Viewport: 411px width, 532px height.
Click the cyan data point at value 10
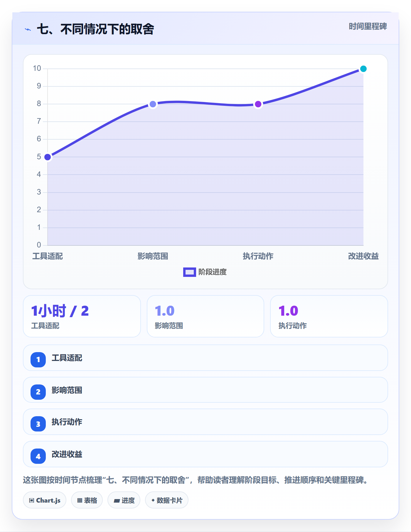pos(363,69)
